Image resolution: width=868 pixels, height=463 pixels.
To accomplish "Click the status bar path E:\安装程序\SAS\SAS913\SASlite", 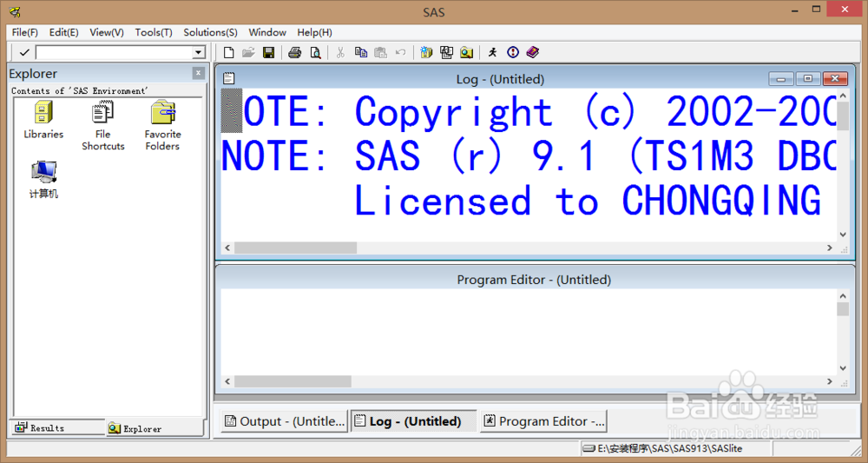I will tap(670, 448).
